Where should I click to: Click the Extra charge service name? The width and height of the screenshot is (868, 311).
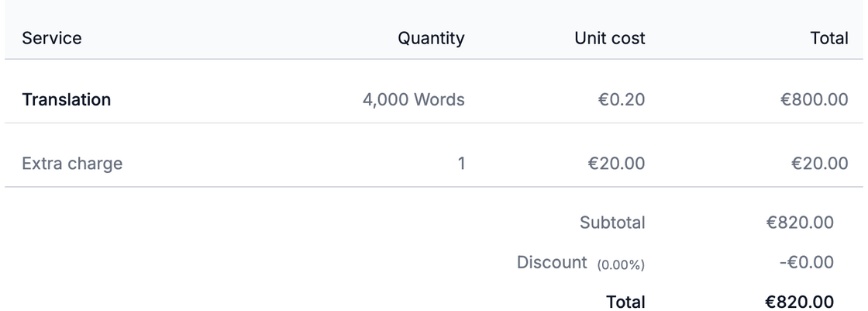click(x=72, y=164)
